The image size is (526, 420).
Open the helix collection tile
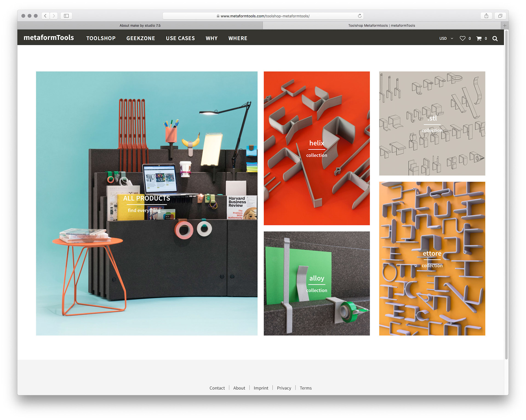tap(316, 148)
